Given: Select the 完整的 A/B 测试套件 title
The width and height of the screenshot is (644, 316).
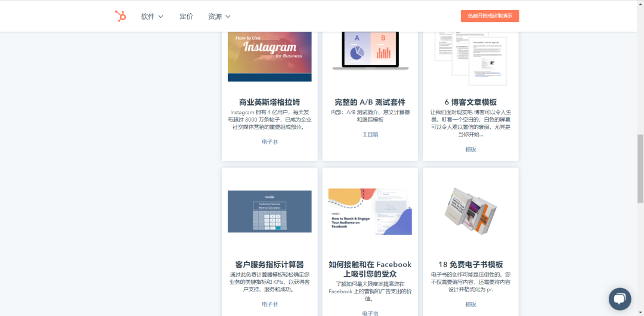Looking at the screenshot, I should (370, 103).
